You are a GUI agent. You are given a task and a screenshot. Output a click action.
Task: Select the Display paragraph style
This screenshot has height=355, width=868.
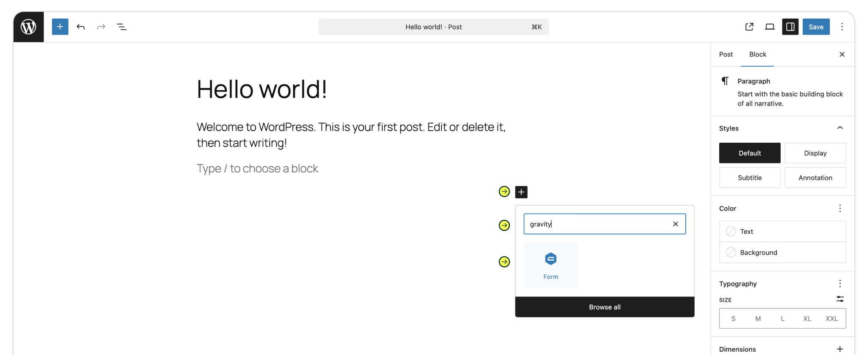pos(815,153)
